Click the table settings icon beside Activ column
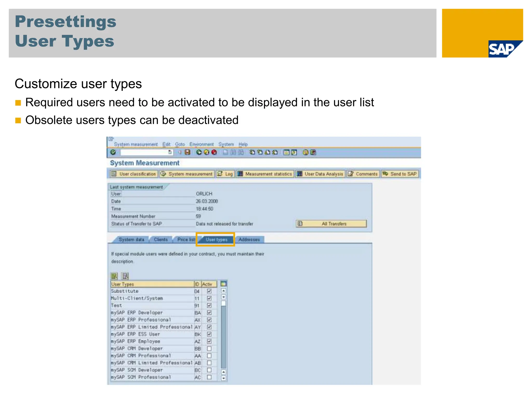 coord(224,284)
